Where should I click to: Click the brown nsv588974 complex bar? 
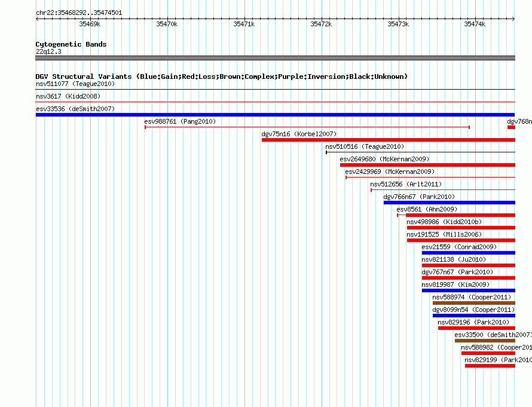[x=474, y=303]
